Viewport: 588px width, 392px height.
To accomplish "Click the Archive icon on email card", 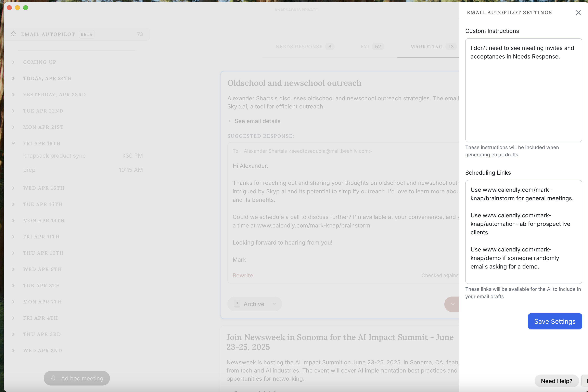I will (x=237, y=304).
